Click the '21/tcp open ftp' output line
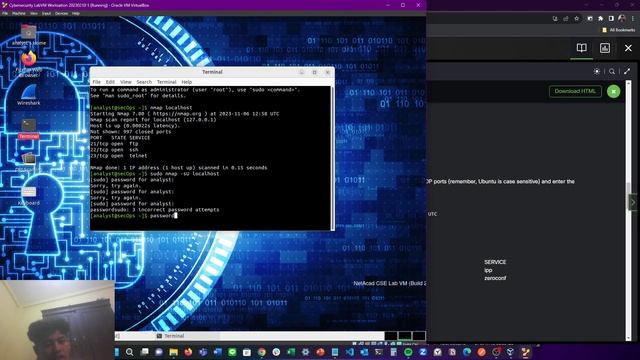 click(x=114, y=144)
